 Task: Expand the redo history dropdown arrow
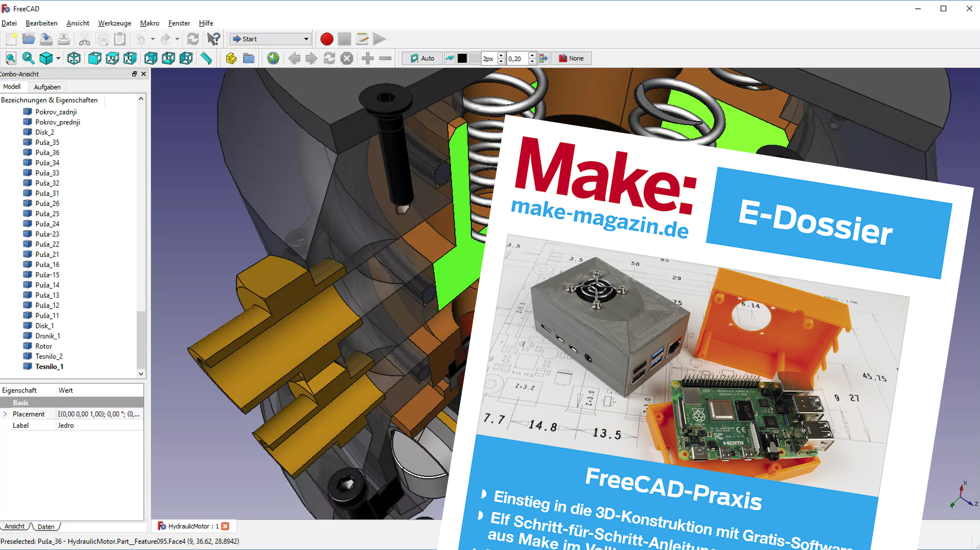(177, 39)
